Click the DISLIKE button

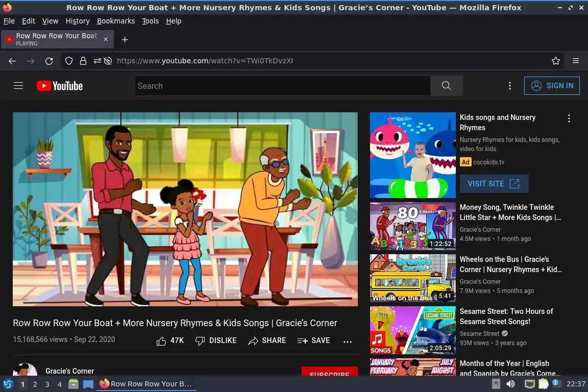click(x=216, y=340)
